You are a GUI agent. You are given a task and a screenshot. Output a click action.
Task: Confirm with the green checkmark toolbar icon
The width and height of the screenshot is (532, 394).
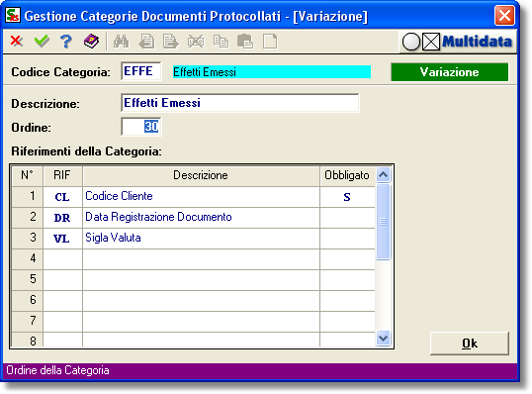coord(42,42)
